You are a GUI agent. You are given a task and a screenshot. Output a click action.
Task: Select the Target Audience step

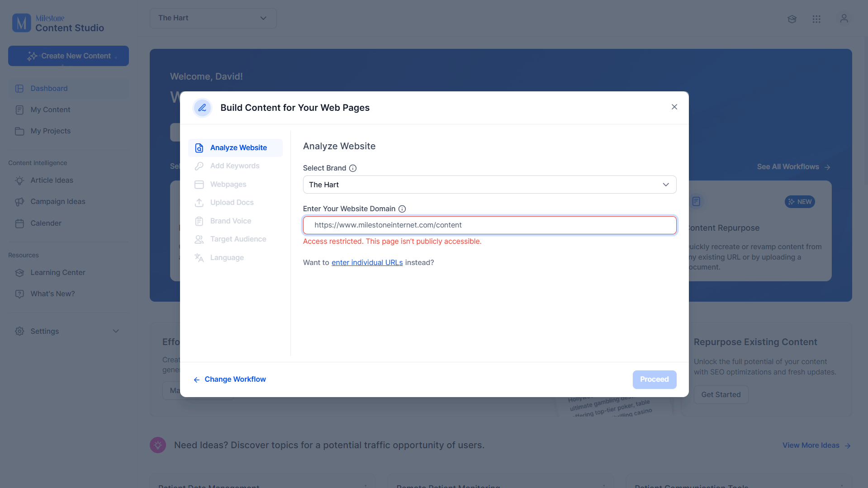click(x=235, y=239)
